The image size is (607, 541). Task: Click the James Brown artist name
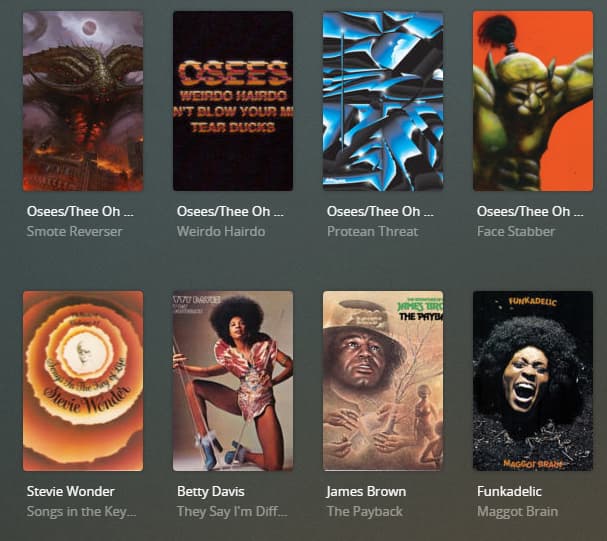pos(366,491)
